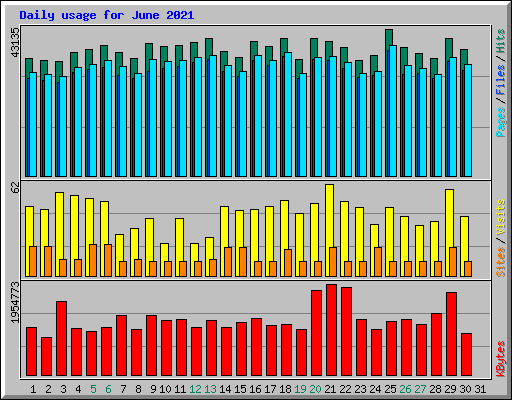Click green weekend day 19 label

(x=300, y=389)
